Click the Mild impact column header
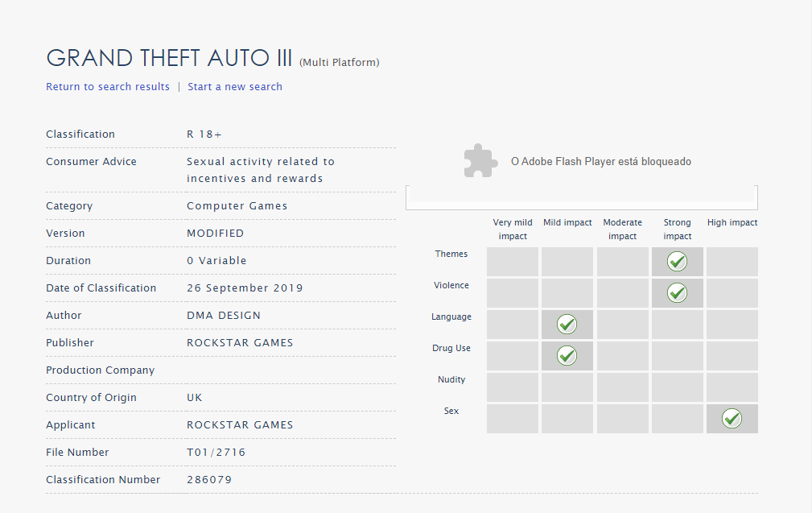Image resolution: width=812 pixels, height=513 pixels. click(x=567, y=222)
